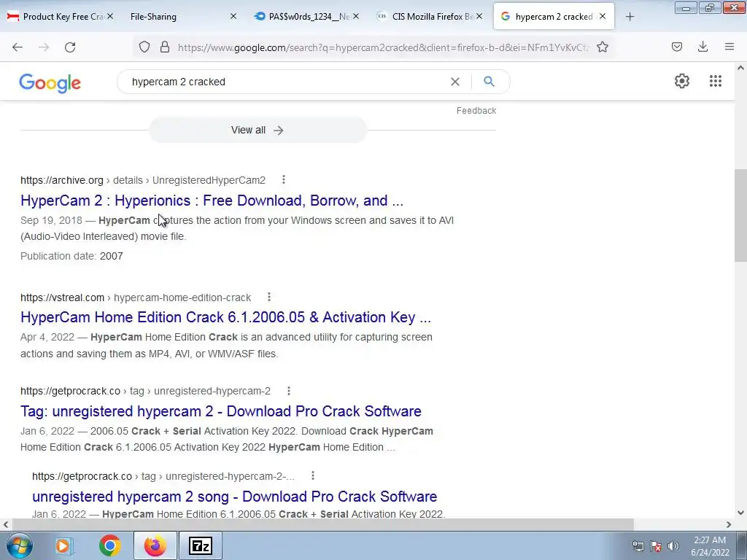Click the Firefox address bar URL
Image resolution: width=747 pixels, height=560 pixels.
[x=384, y=47]
